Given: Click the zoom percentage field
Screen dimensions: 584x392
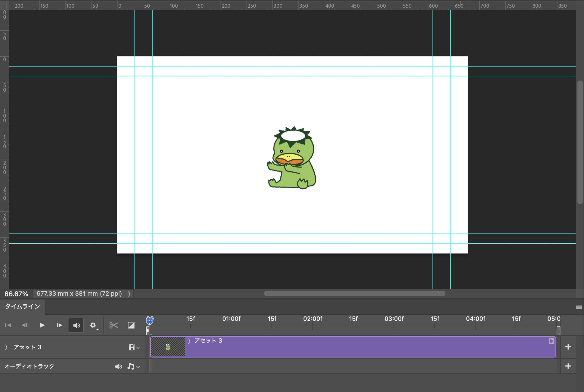Looking at the screenshot, I should [16, 294].
